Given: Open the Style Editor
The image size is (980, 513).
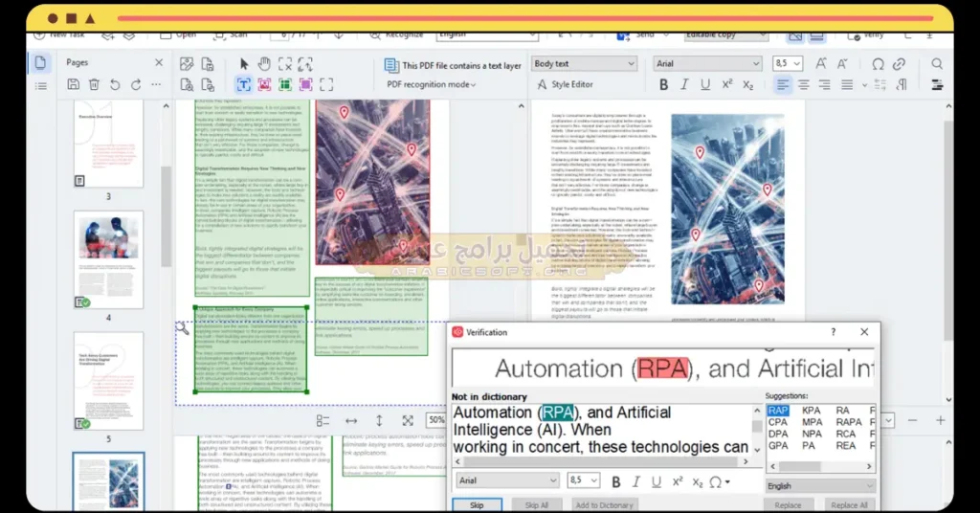Looking at the screenshot, I should pos(565,84).
